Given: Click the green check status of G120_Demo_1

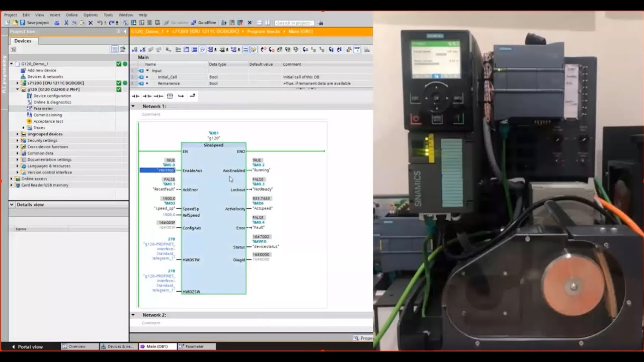Looking at the screenshot, I should 119,64.
